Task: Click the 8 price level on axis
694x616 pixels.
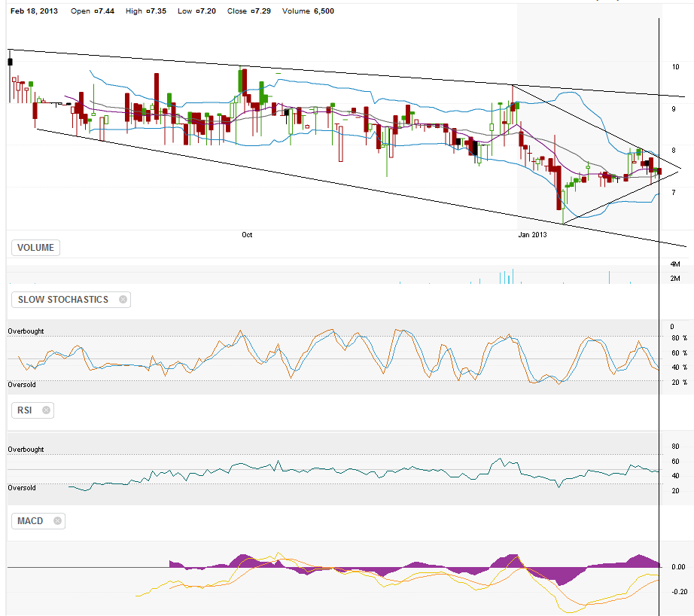Action: (674, 150)
